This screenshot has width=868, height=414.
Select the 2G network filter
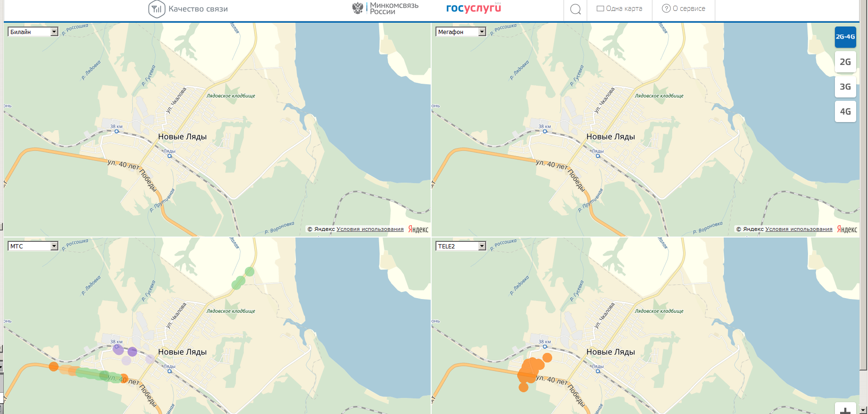pyautogui.click(x=845, y=62)
